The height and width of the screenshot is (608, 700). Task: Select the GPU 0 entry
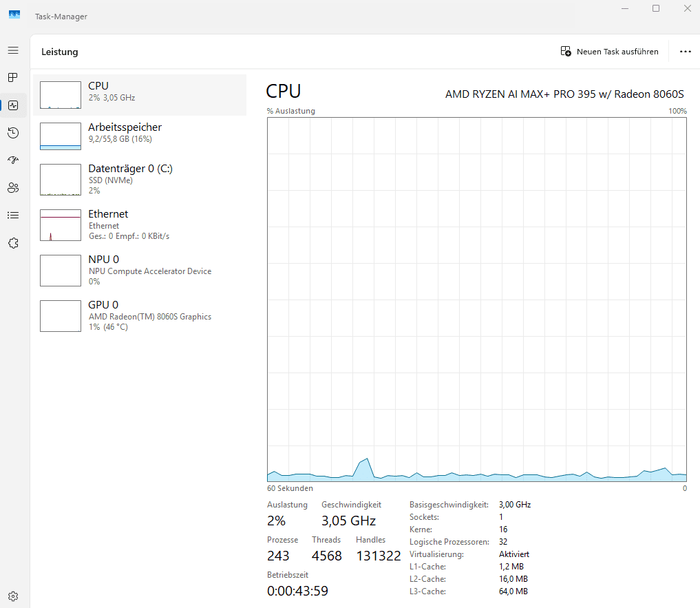tap(140, 316)
